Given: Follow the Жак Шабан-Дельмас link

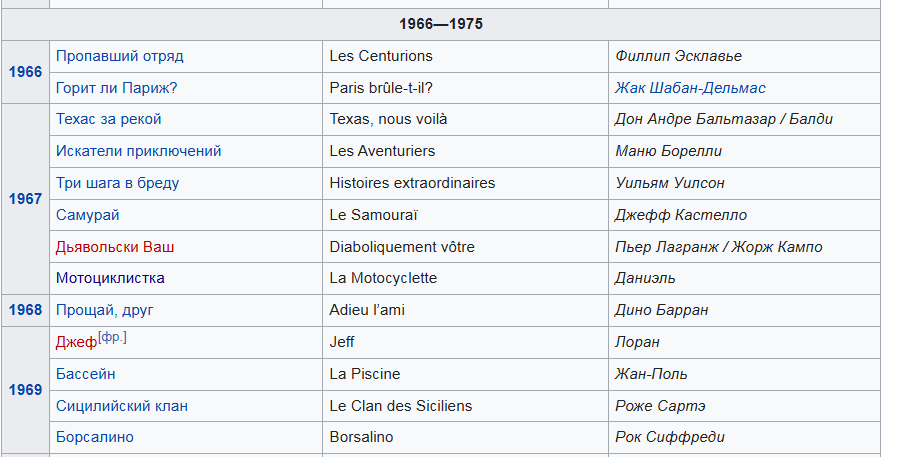Looking at the screenshot, I should pyautogui.click(x=690, y=88).
